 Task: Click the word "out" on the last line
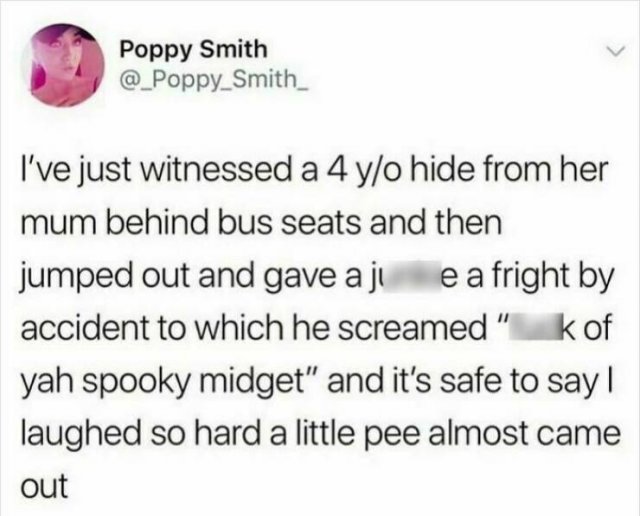click(x=44, y=486)
